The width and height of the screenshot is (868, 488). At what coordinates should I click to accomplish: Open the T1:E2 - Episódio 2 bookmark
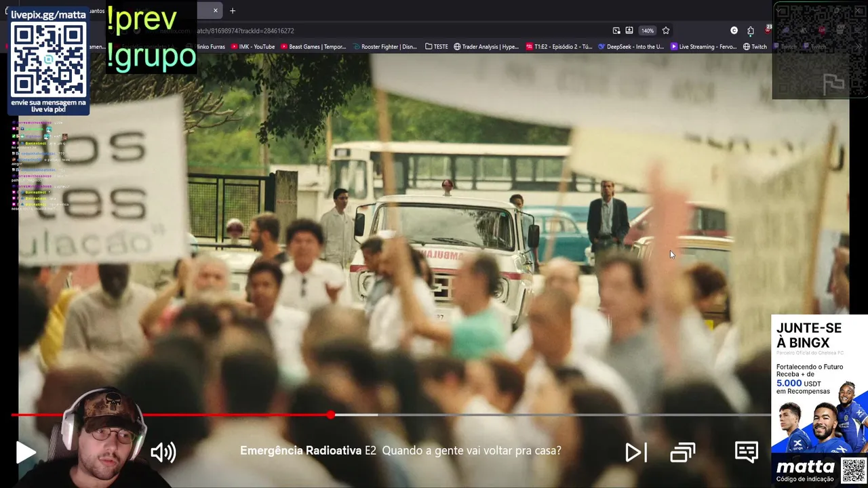pyautogui.click(x=559, y=47)
